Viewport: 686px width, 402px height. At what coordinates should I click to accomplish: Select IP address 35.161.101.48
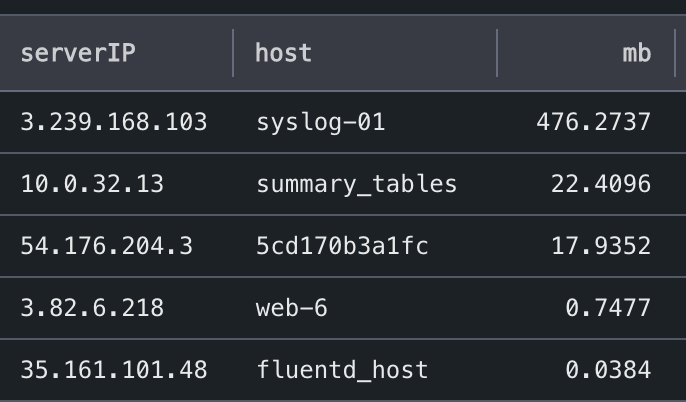[x=114, y=370]
